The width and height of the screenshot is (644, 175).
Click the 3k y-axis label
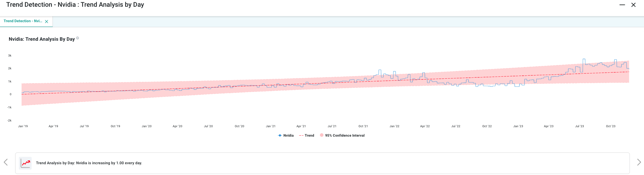click(x=10, y=56)
